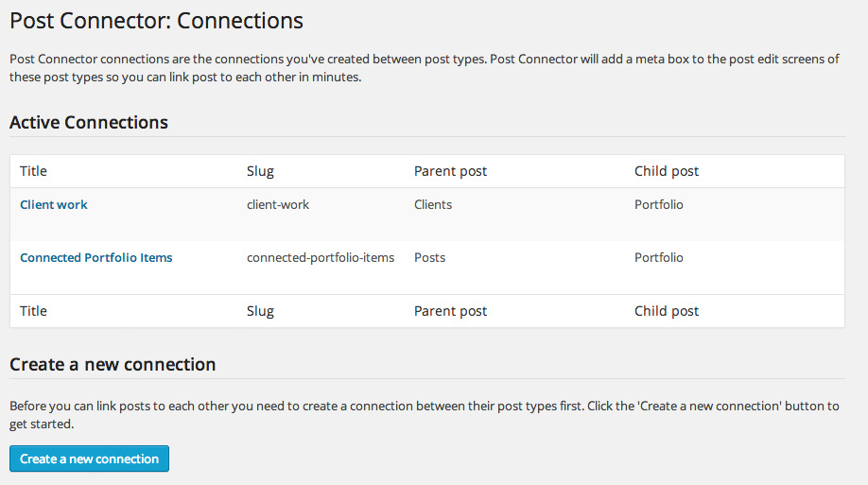Select the connected-portfolio-items slug cell

coord(321,257)
